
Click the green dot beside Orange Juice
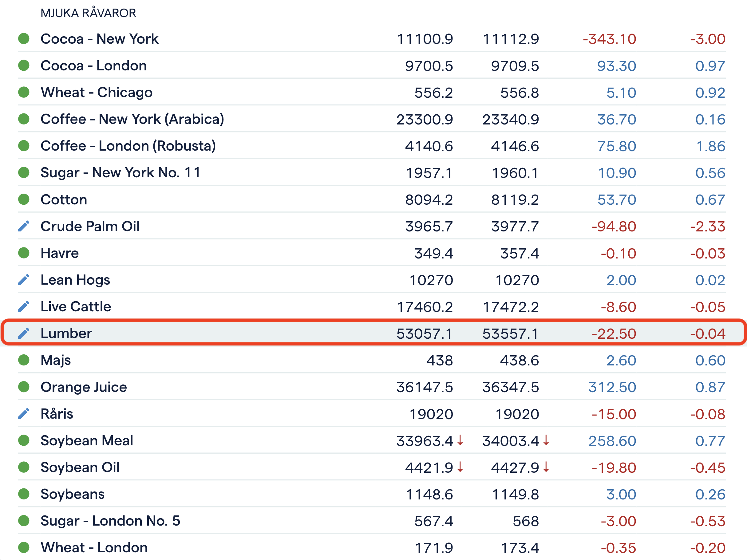point(24,387)
